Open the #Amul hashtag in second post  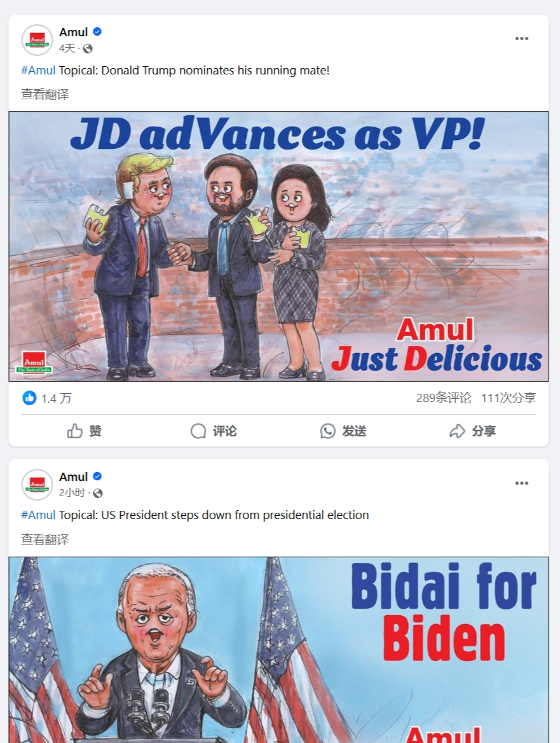point(38,515)
